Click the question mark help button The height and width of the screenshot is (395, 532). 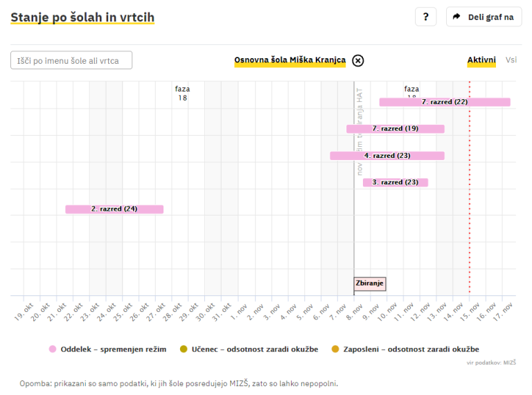425,17
